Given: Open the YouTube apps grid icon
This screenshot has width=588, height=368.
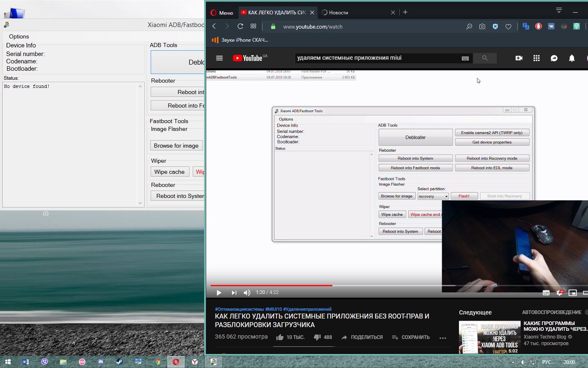Looking at the screenshot, I should tap(537, 58).
